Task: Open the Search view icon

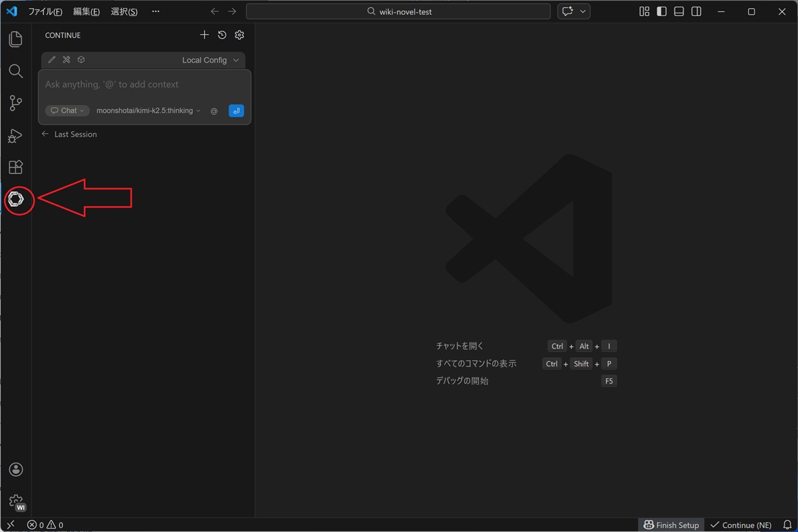Action: (x=16, y=71)
